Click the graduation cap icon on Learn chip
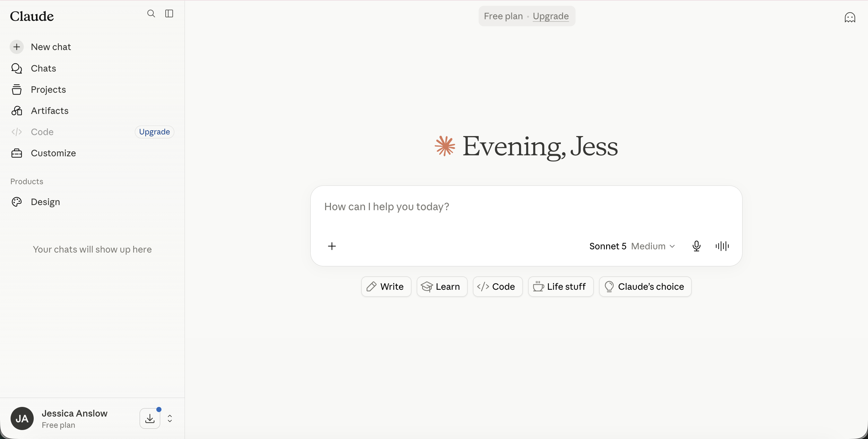 click(x=427, y=287)
